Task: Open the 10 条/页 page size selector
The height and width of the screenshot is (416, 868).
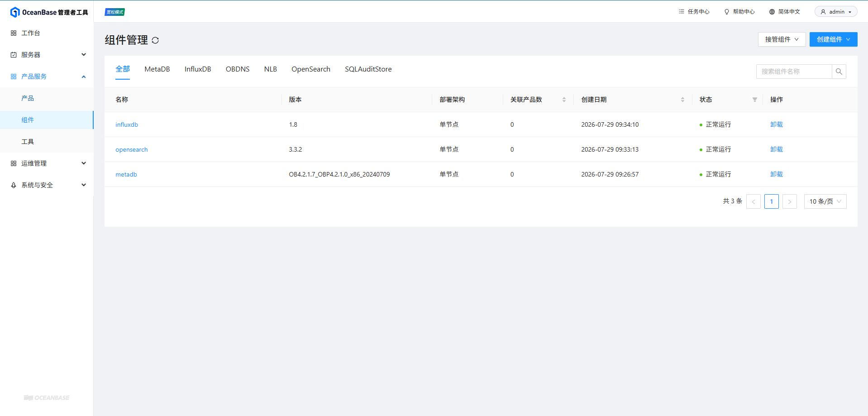Action: [825, 201]
